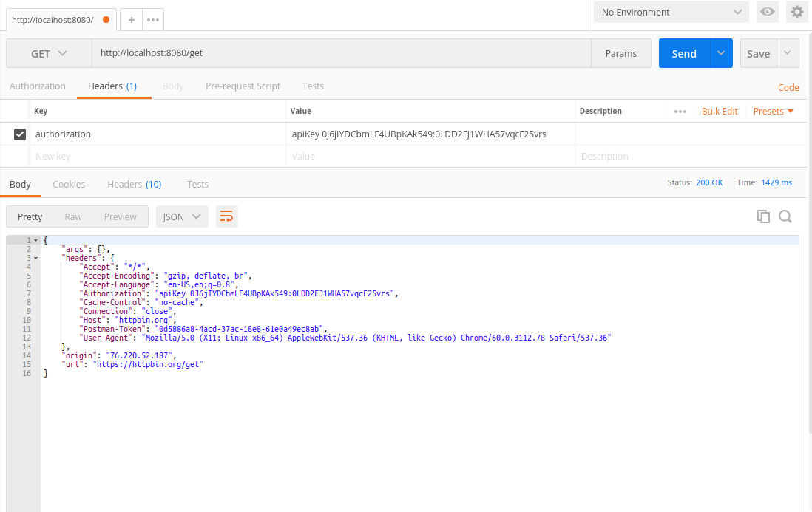
Task: Toggle the response line wrap icon
Action: (227, 216)
